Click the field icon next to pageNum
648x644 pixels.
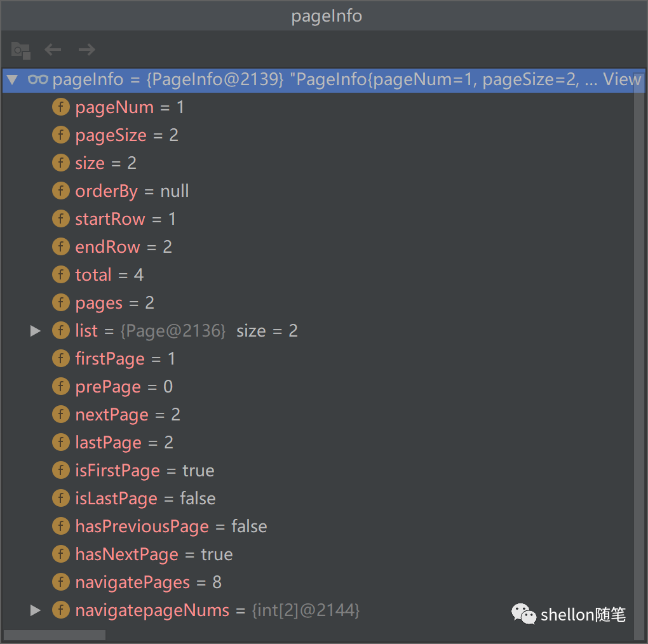(x=60, y=107)
